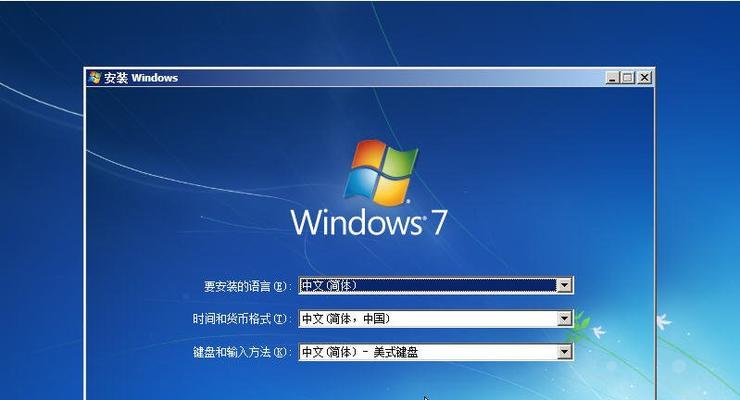The height and width of the screenshot is (400, 740).
Task: Minimize the 安装 Windows window
Action: (x=612, y=77)
